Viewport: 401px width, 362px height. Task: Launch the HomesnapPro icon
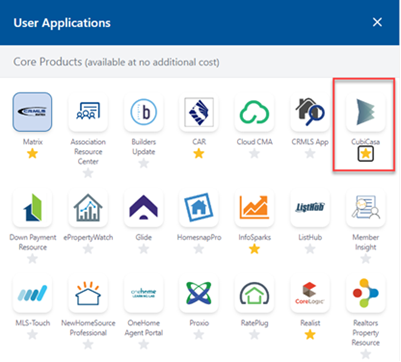tap(199, 207)
